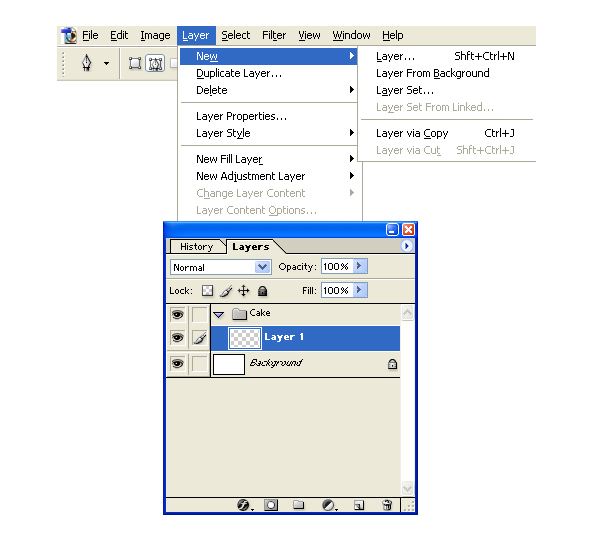Close the open Layer menu

pyautogui.click(x=196, y=35)
